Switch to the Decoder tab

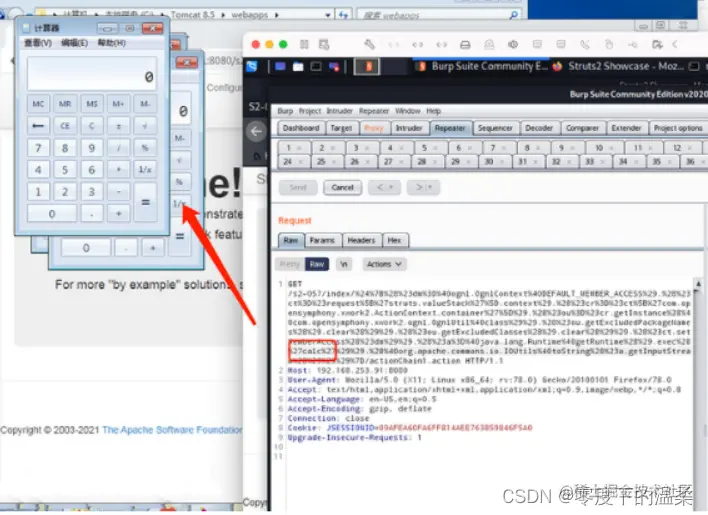coord(539,128)
